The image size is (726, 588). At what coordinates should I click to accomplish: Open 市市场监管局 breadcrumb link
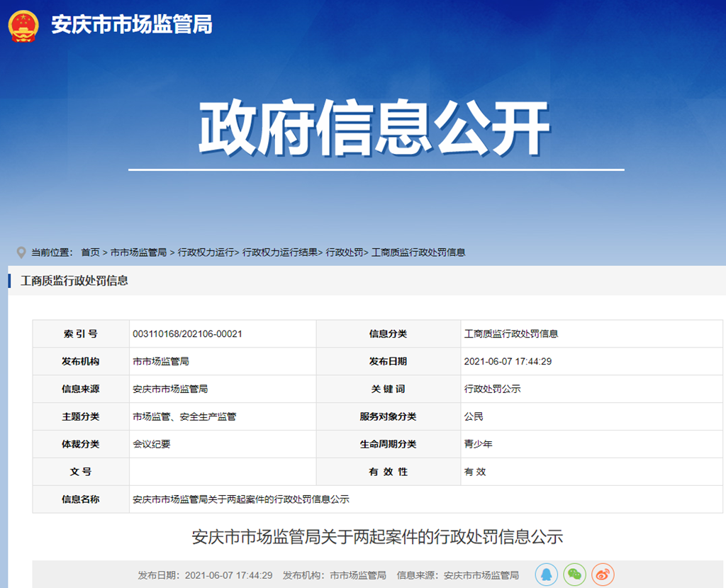[138, 253]
